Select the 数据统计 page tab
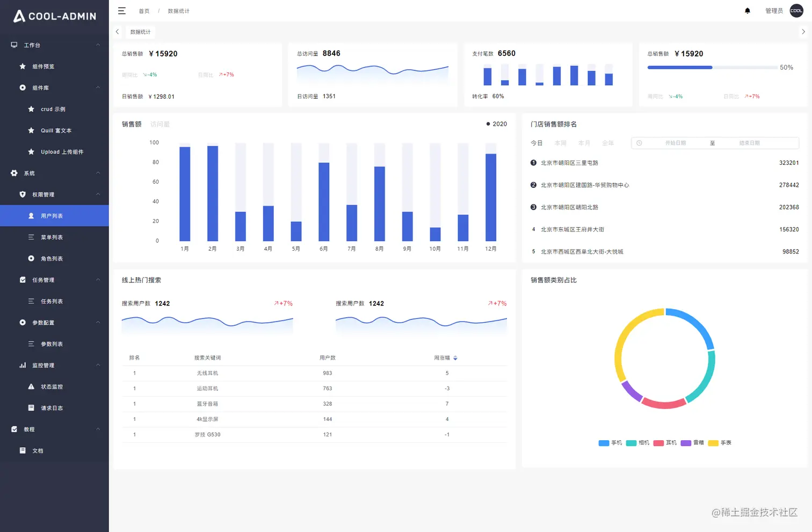The image size is (812, 532). tap(141, 32)
